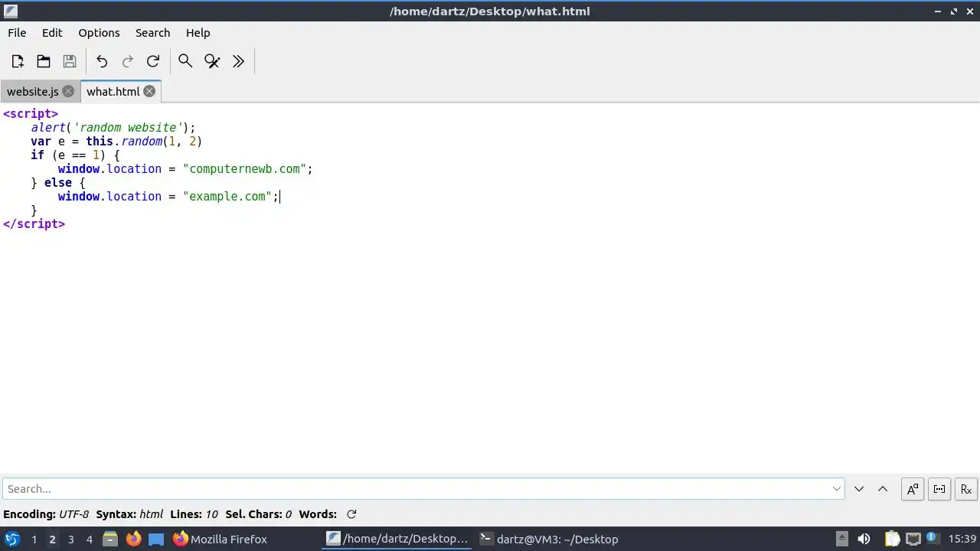Click the "computernewb.com" string
The width and height of the screenshot is (980, 551).
click(244, 168)
